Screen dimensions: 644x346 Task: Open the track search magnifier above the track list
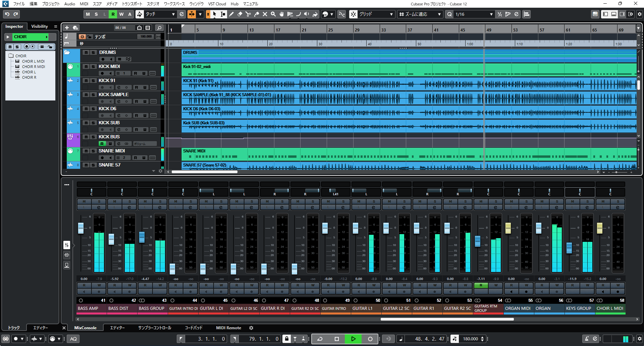tap(159, 27)
